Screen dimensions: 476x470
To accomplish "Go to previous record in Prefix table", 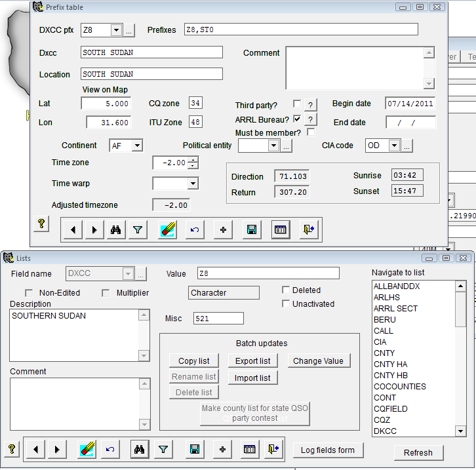I will (x=73, y=229).
